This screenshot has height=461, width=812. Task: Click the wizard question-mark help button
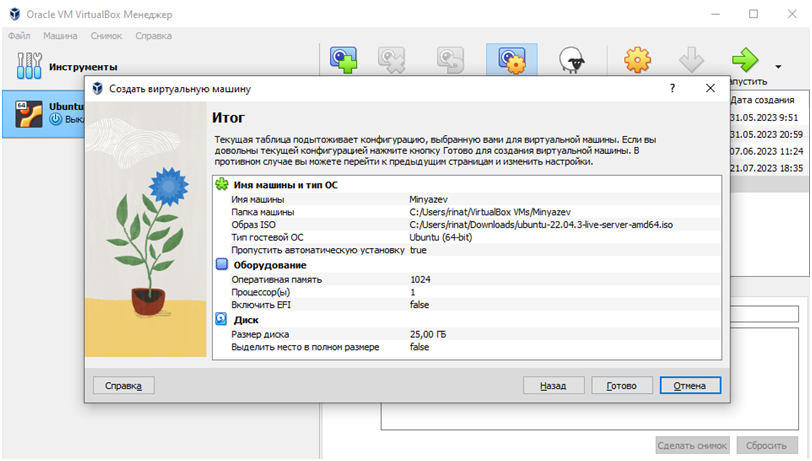pos(672,88)
